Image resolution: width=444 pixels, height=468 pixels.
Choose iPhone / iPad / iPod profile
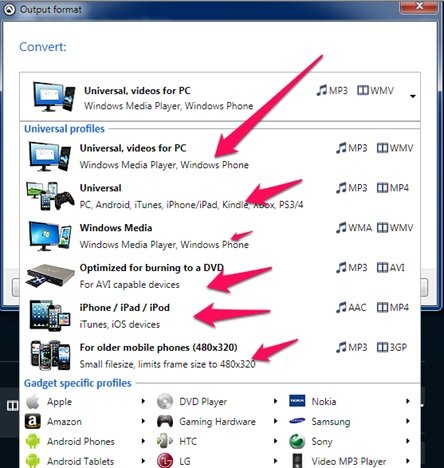[x=220, y=316]
